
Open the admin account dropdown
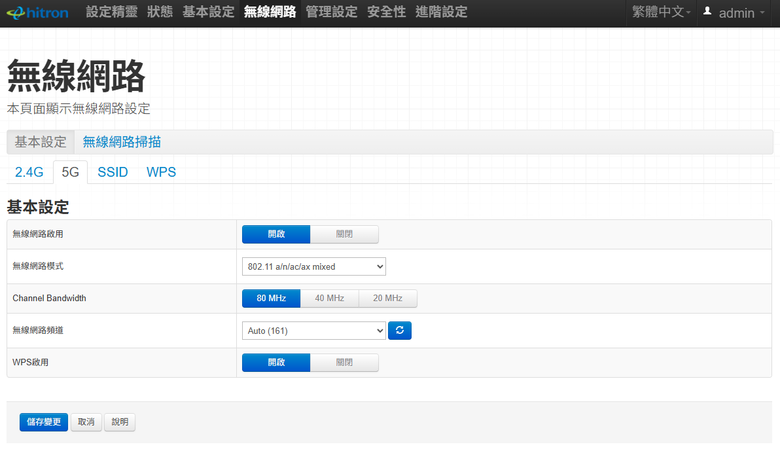click(735, 12)
